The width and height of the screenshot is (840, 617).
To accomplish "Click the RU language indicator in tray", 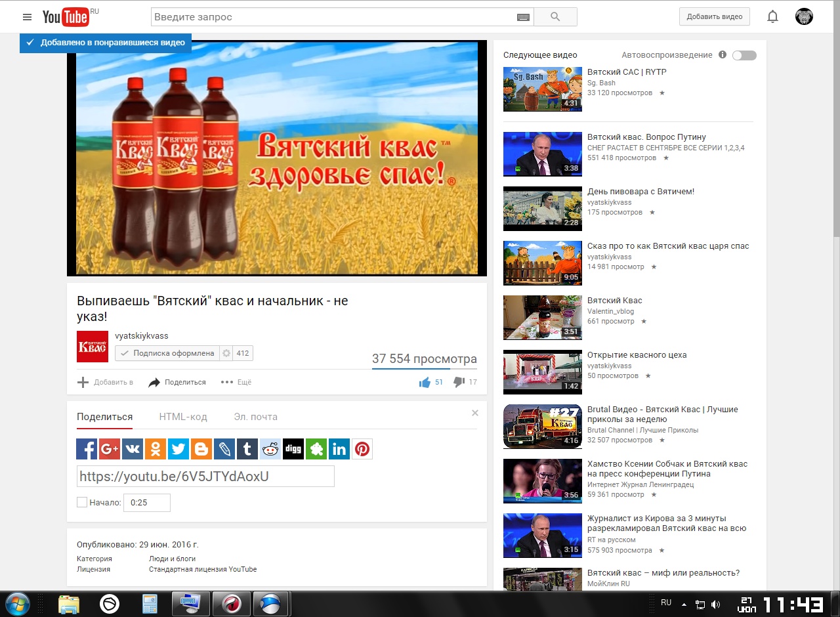I will tap(666, 603).
